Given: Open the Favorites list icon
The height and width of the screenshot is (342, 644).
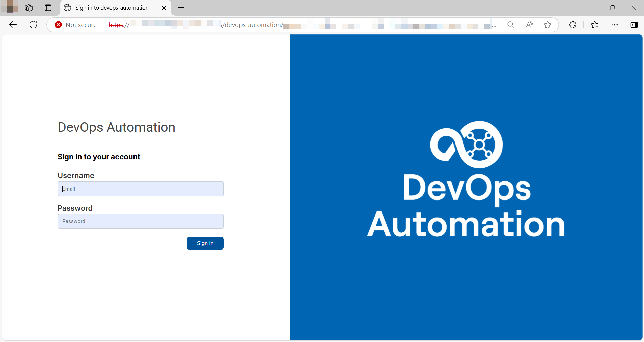Looking at the screenshot, I should coord(595,25).
